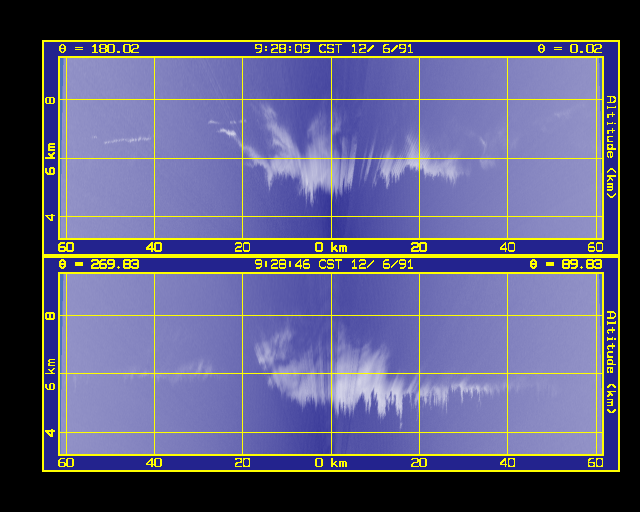Click the upper plot's "6 km" altitude label

click(50, 159)
